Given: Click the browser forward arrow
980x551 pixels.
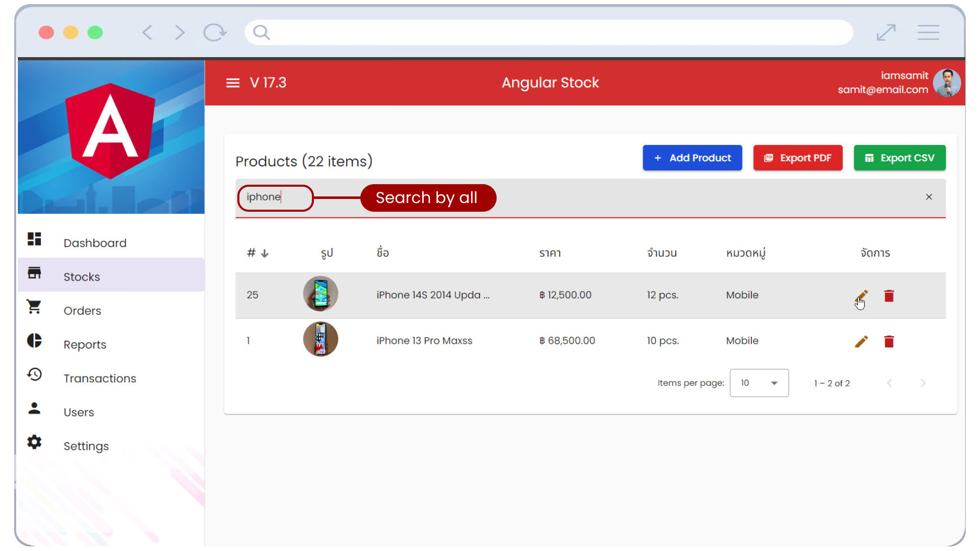Looking at the screenshot, I should click(x=180, y=33).
